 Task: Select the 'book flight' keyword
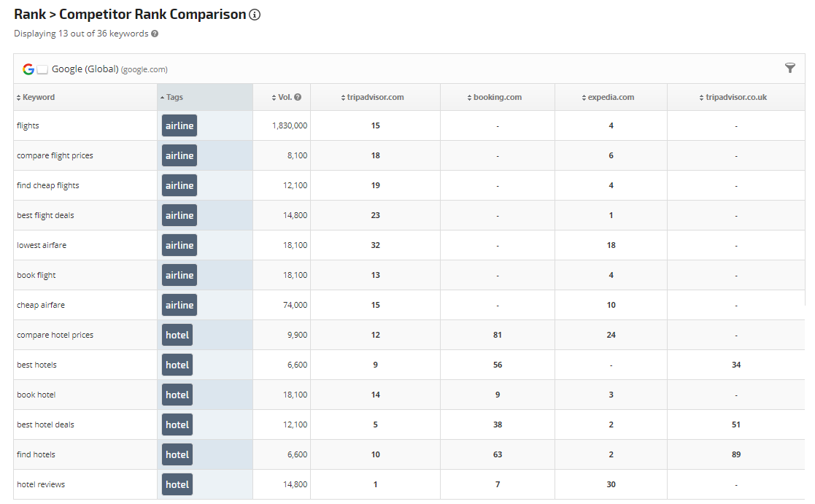(36, 276)
